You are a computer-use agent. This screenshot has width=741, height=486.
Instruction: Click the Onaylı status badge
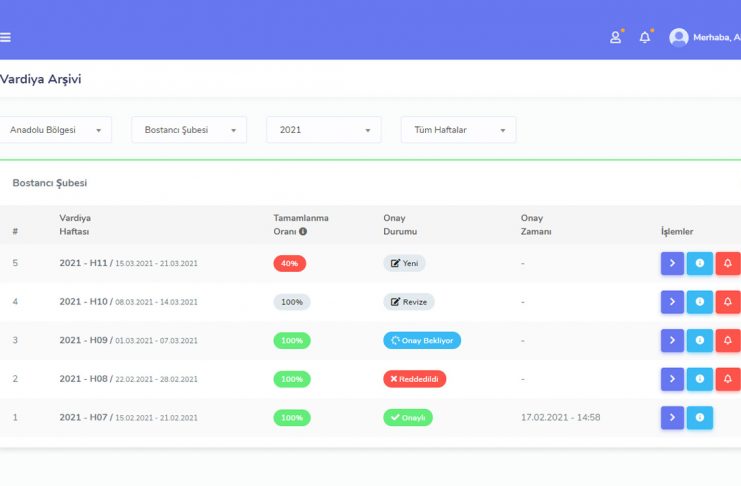point(408,417)
